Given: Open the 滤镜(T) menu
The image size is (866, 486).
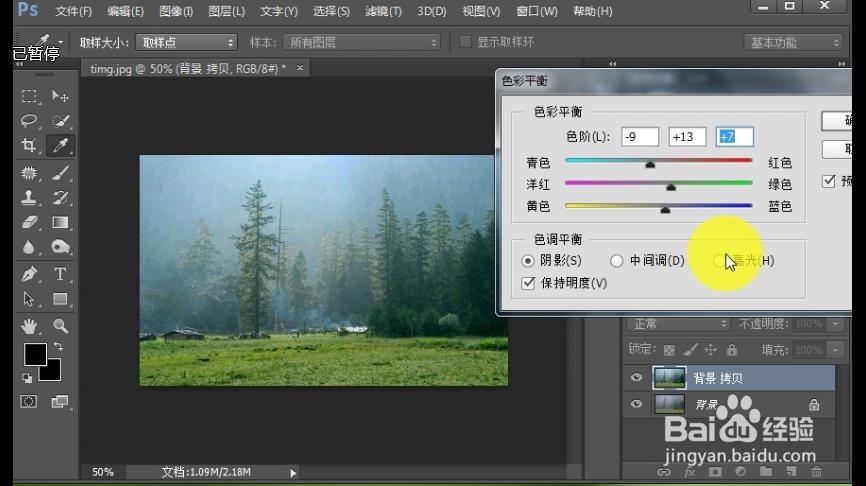Looking at the screenshot, I should tap(383, 11).
